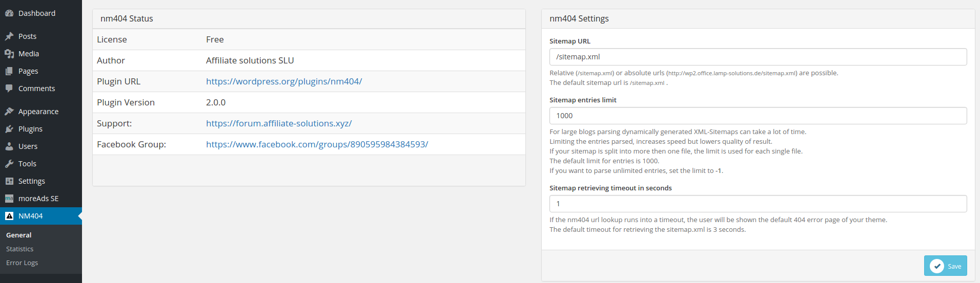Save the nm404 settings
Viewport: 980px width, 283px height.
(x=945, y=266)
